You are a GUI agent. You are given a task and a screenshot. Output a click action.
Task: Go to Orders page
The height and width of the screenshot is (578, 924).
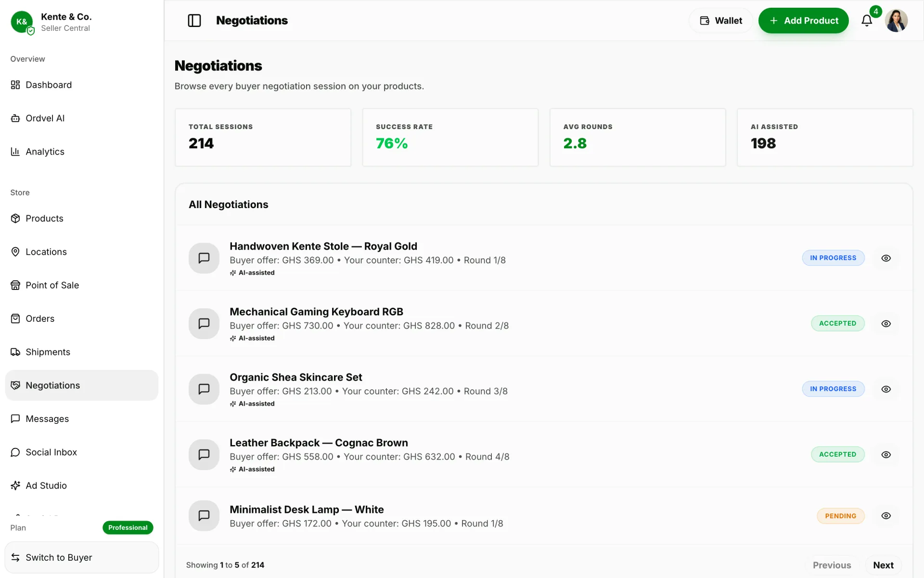(x=82, y=318)
